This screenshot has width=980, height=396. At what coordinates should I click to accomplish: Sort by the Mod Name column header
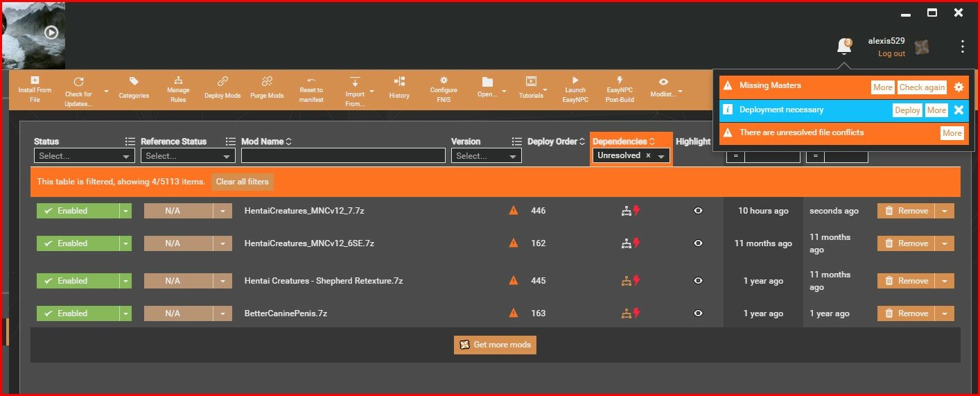[x=266, y=141]
